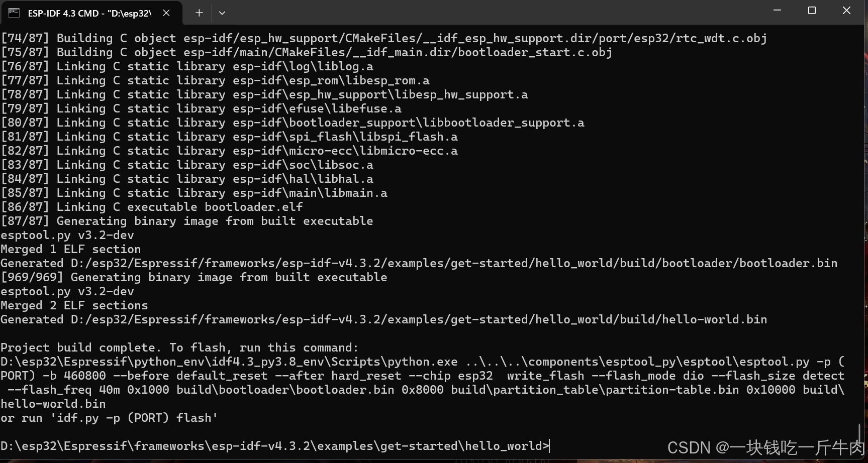Close the ESP-IDF 4.3 CMD tab
This screenshot has width=868, height=463.
coord(166,13)
